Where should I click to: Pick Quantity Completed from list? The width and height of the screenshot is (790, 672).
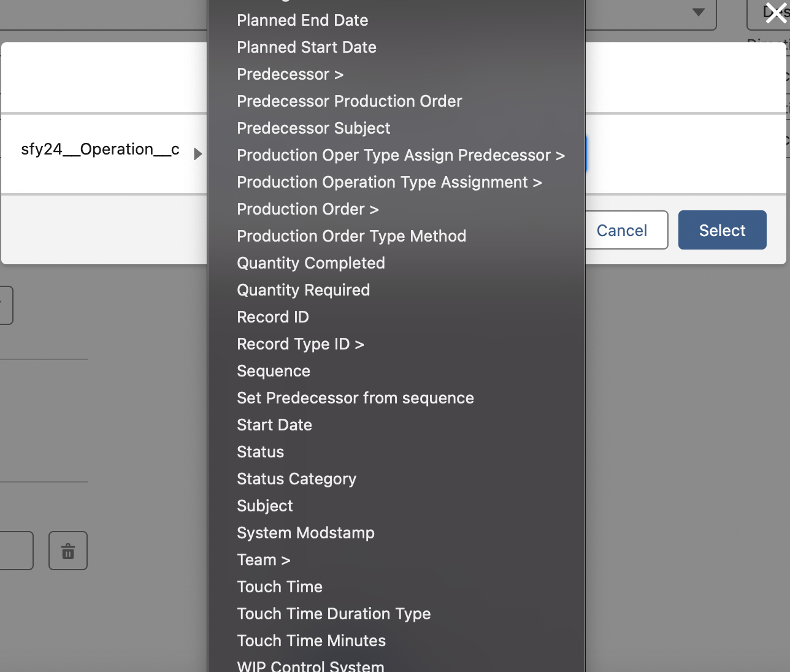[x=310, y=263]
